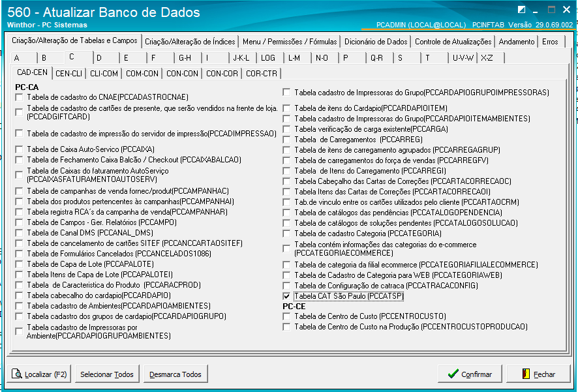Click the Selecionar Todos button

tap(107, 374)
